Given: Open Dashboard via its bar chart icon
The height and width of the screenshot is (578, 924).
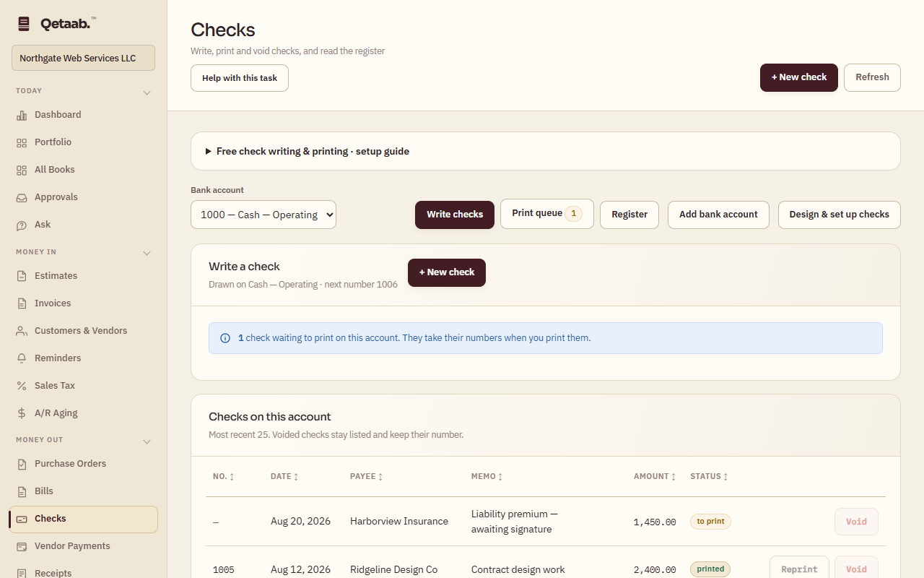Looking at the screenshot, I should pyautogui.click(x=22, y=115).
